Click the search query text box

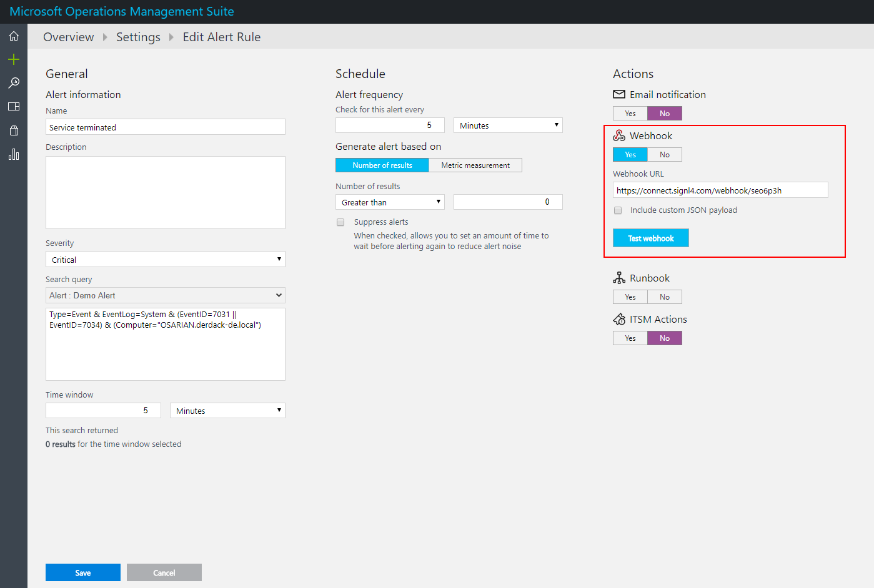coord(166,344)
